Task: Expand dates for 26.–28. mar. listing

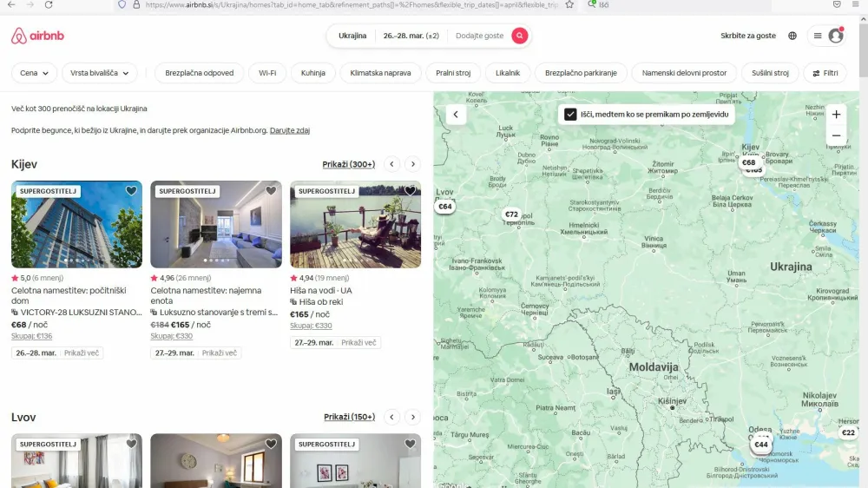Action: click(x=82, y=353)
